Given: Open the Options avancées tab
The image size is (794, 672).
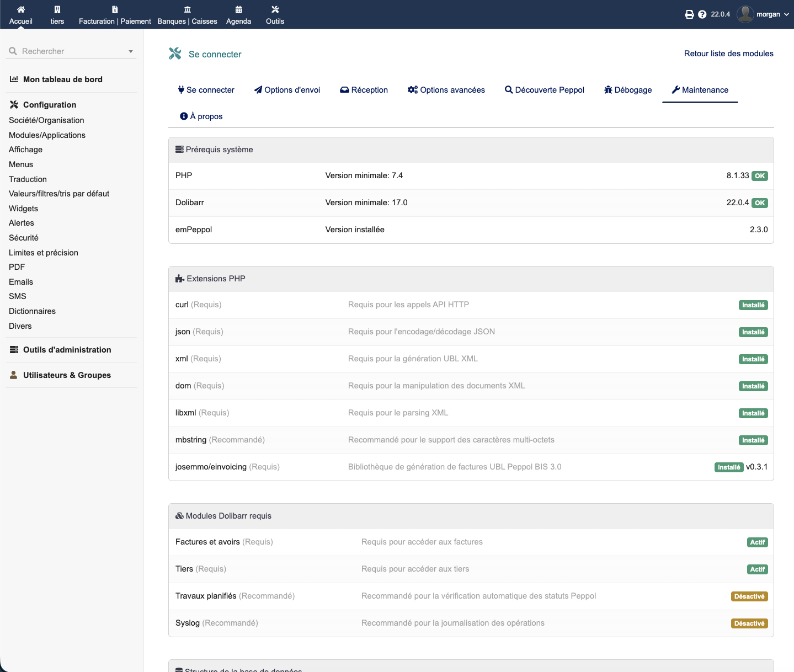Looking at the screenshot, I should [446, 90].
